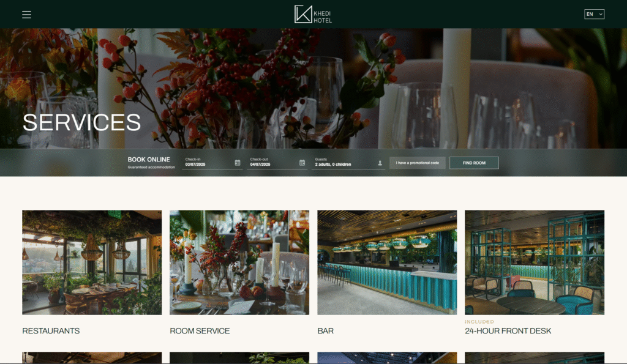Viewport: 627px width, 364px height.
Task: Click the Bar title link
Action: [x=326, y=331]
